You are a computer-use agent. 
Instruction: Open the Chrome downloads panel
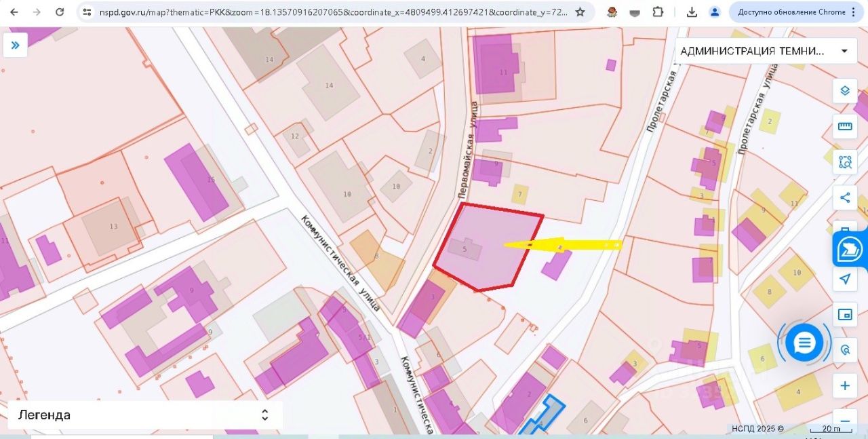pos(692,12)
